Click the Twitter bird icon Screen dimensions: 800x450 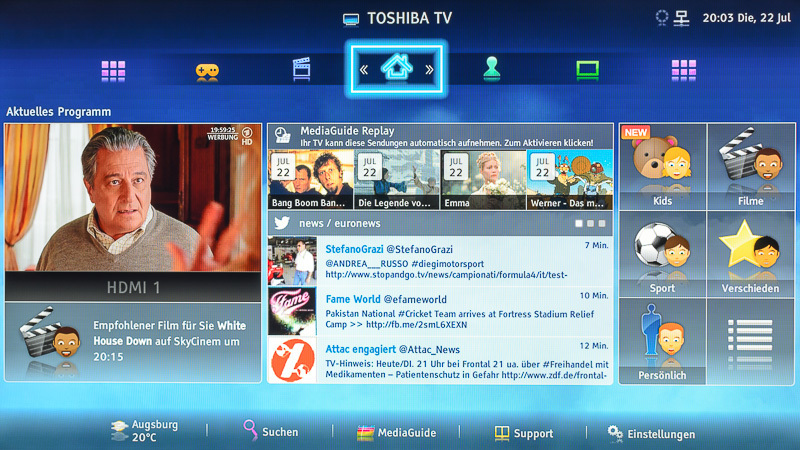coord(282,223)
